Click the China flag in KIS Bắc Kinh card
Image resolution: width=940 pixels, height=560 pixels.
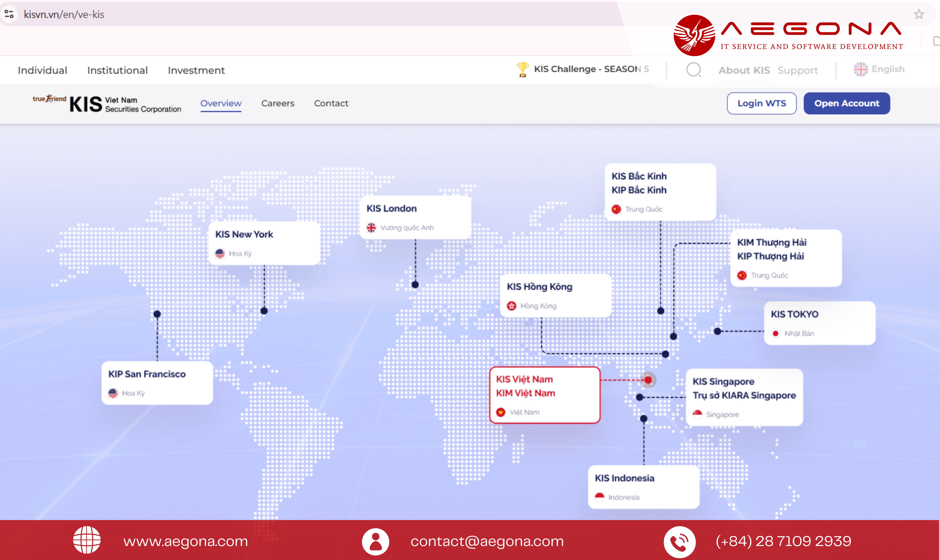tap(616, 209)
